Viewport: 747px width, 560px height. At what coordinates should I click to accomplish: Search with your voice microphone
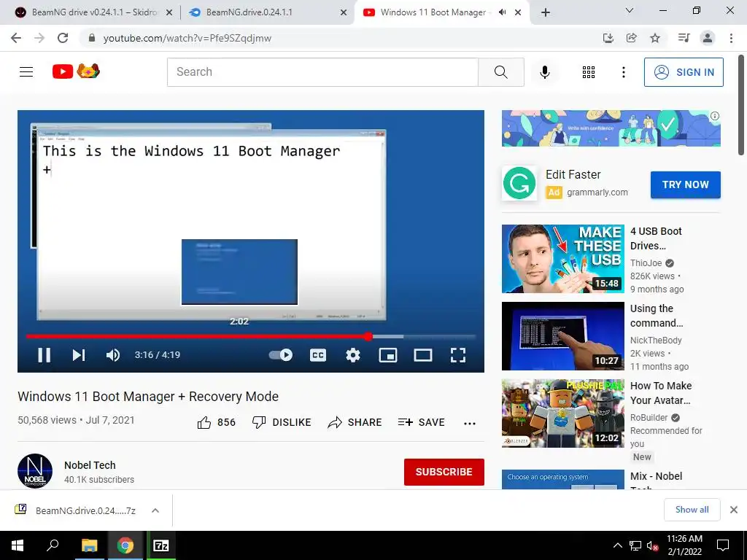(x=545, y=72)
